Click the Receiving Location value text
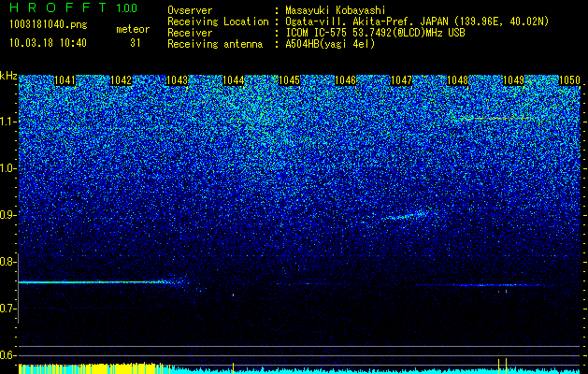 (417, 22)
